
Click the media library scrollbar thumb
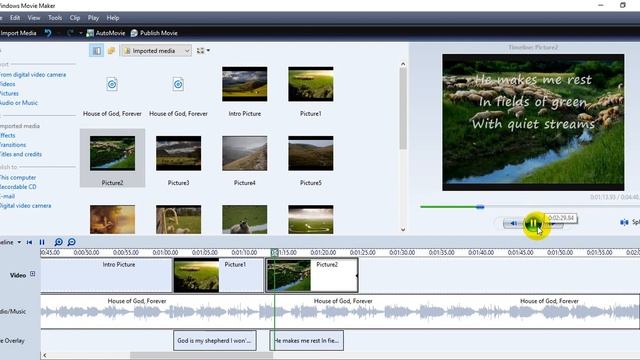pyautogui.click(x=403, y=108)
